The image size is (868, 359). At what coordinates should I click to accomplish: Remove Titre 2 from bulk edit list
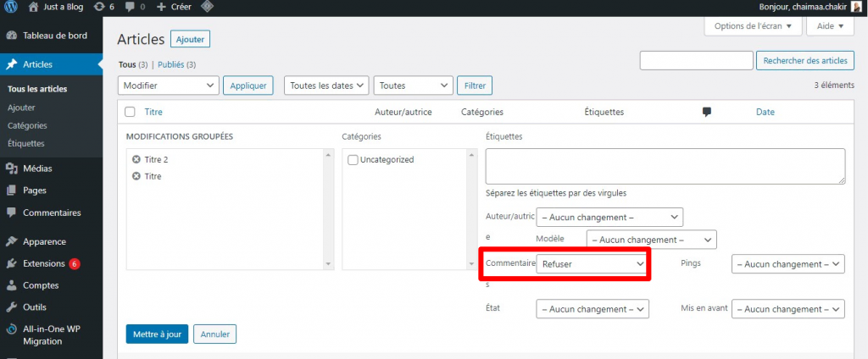[x=136, y=160]
